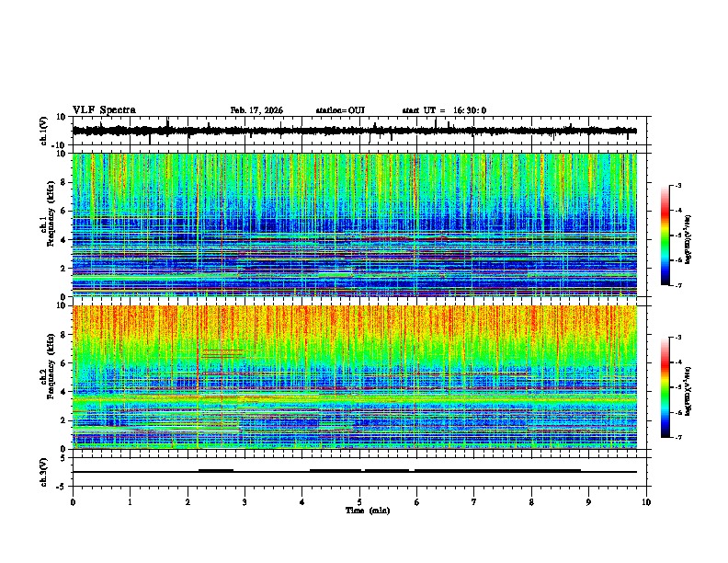
Task: Click time axis tick label "1"
Action: 130,502
